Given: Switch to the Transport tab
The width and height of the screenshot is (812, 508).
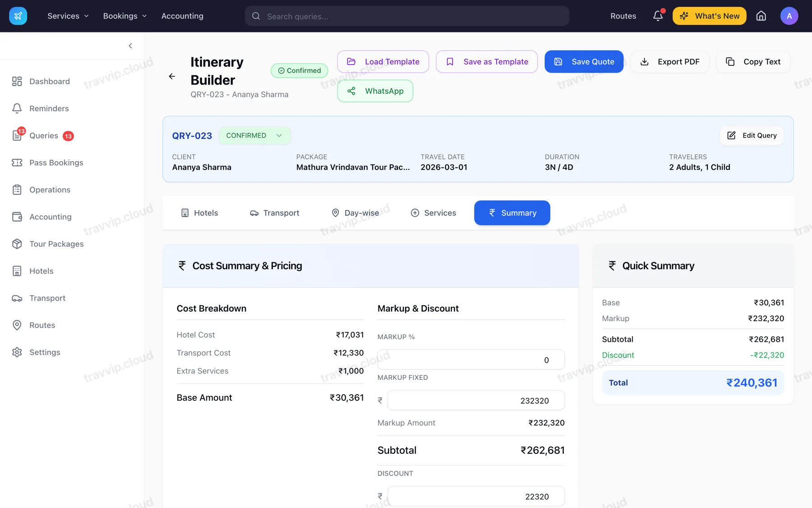Looking at the screenshot, I should pyautogui.click(x=275, y=213).
